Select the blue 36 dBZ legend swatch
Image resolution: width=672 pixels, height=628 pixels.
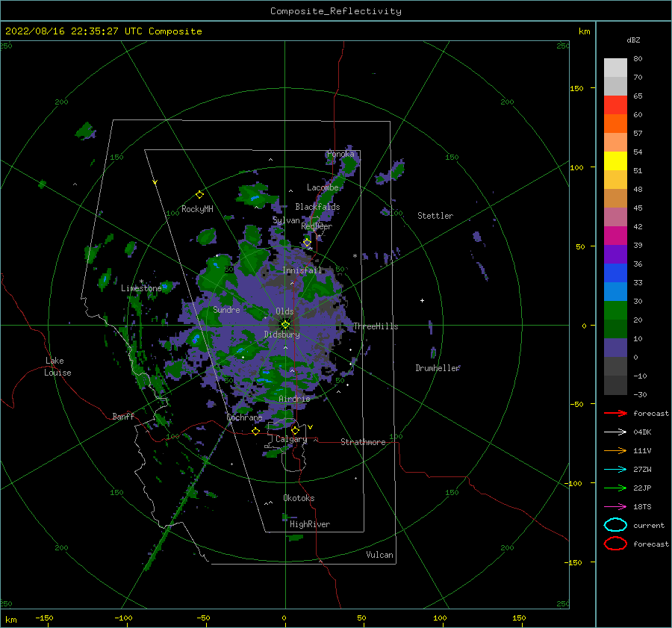pyautogui.click(x=615, y=273)
